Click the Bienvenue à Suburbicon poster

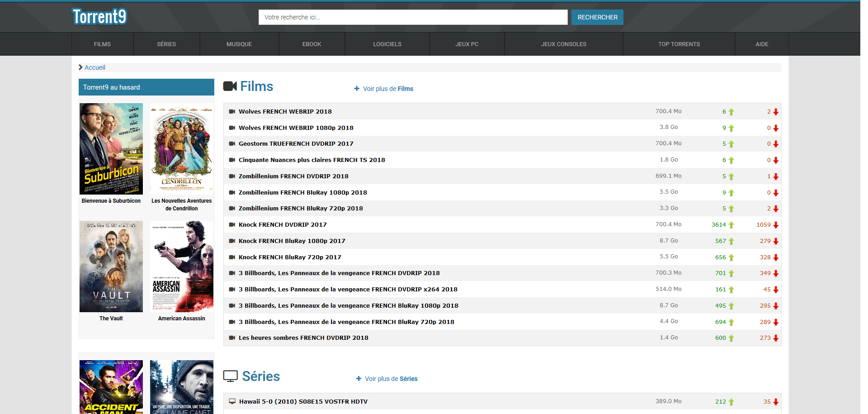click(x=111, y=149)
